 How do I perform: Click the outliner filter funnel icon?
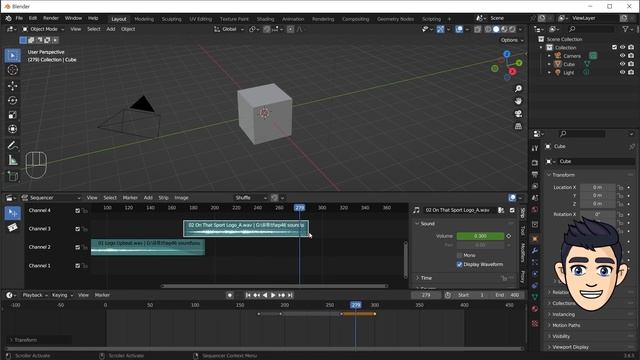(x=625, y=29)
